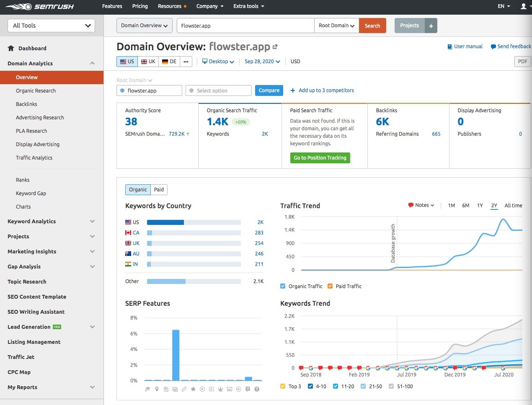This screenshot has height=405, width=532.
Task: Toggle the 21-50 keywords checkbox
Action: (x=363, y=386)
